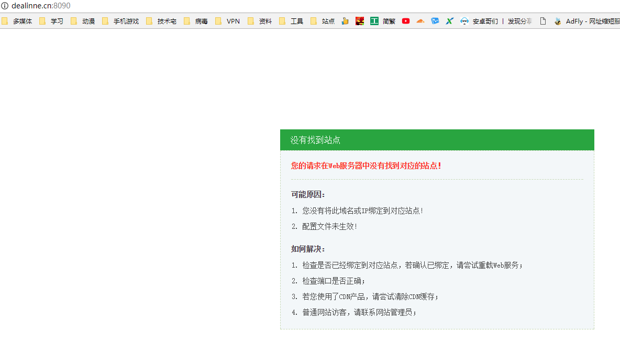
Task: Click the blank page bookmark icon
Action: tap(543, 21)
